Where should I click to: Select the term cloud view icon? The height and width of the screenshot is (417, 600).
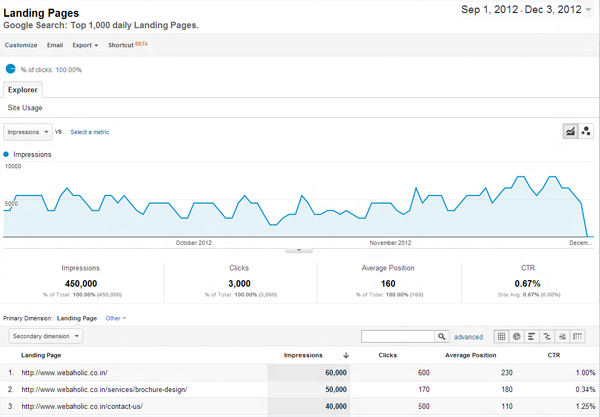pyautogui.click(x=562, y=337)
